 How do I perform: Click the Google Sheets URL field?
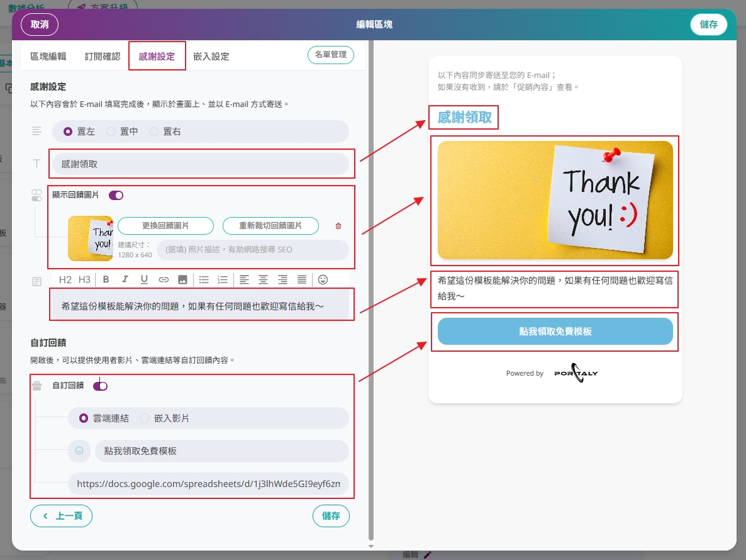pos(208,484)
